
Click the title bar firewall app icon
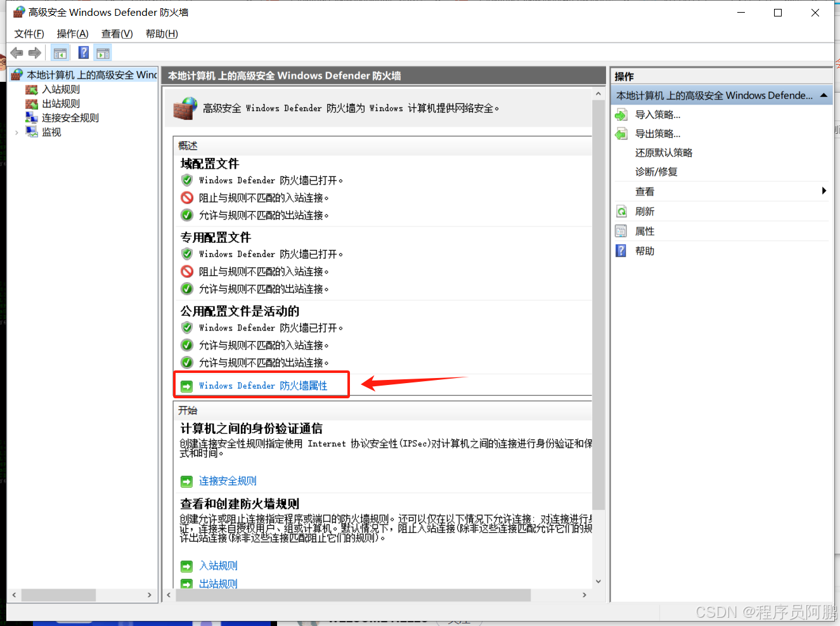pos(19,12)
